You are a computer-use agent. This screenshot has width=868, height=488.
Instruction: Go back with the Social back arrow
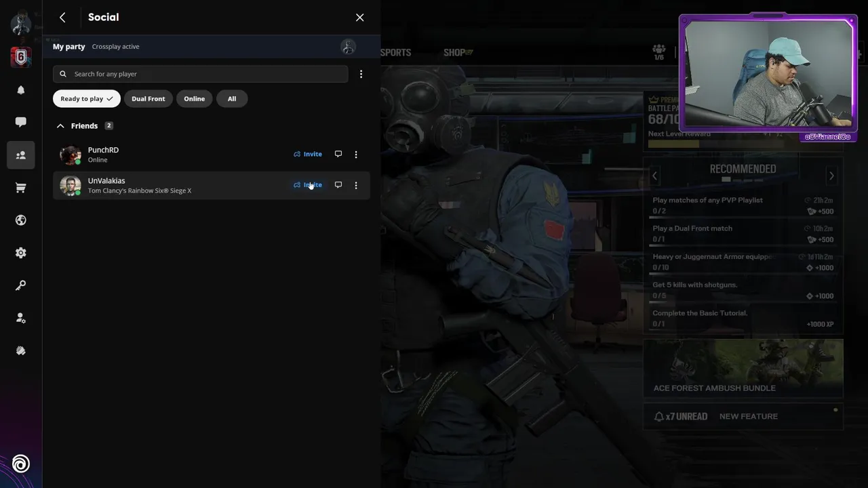pyautogui.click(x=62, y=18)
